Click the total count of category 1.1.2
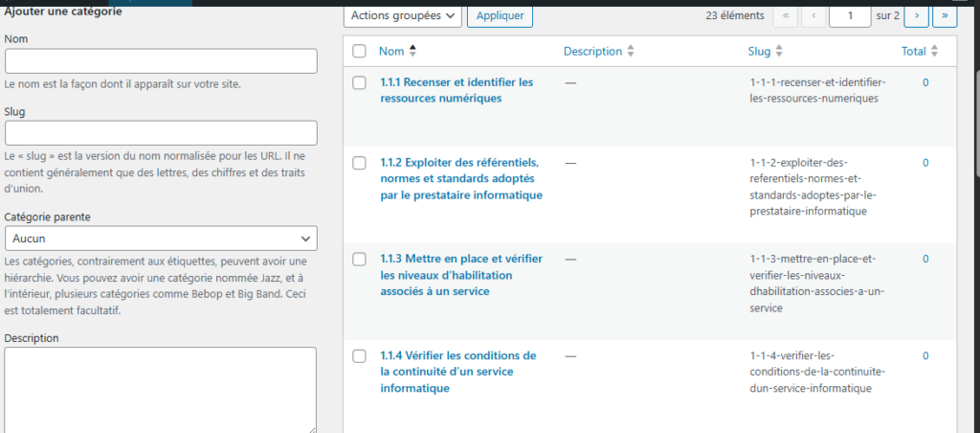This screenshot has width=980, height=433. click(x=925, y=163)
